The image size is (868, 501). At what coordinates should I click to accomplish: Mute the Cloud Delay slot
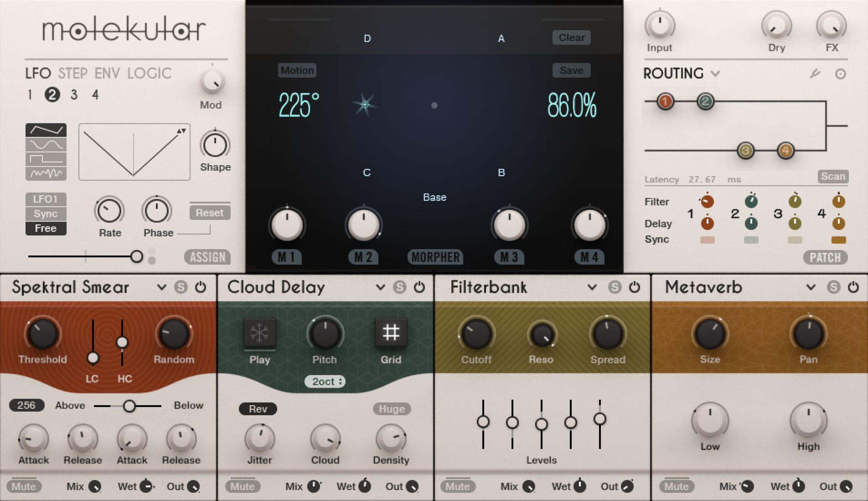[242, 486]
